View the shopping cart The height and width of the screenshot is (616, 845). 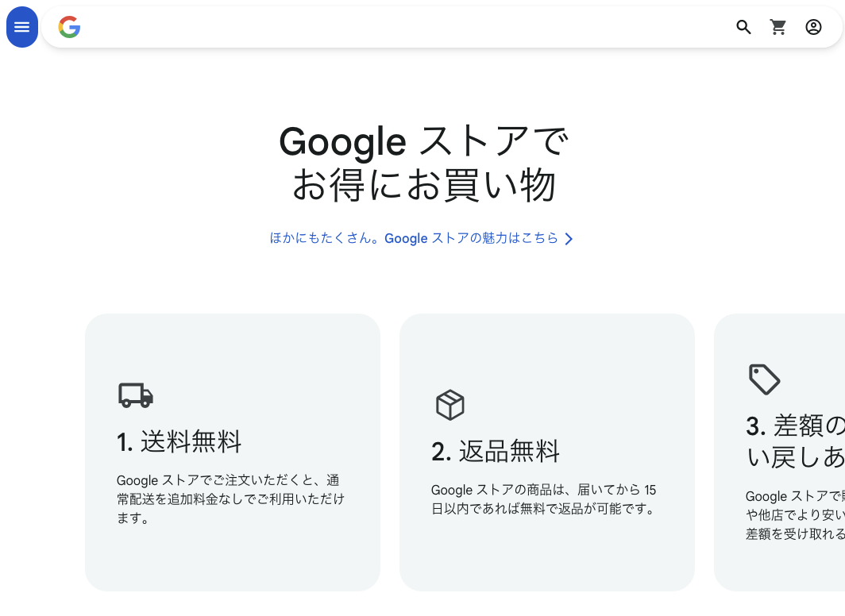(778, 27)
